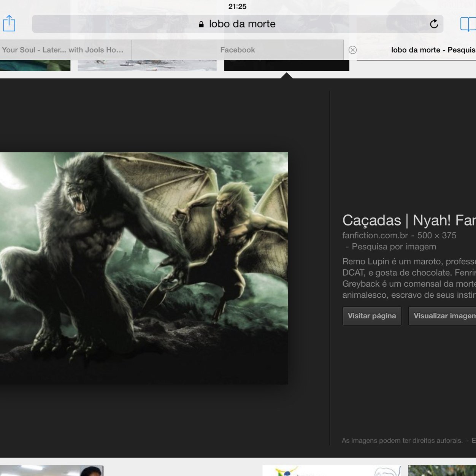
Task: Reload the page with the refresh icon
Action: click(x=434, y=24)
